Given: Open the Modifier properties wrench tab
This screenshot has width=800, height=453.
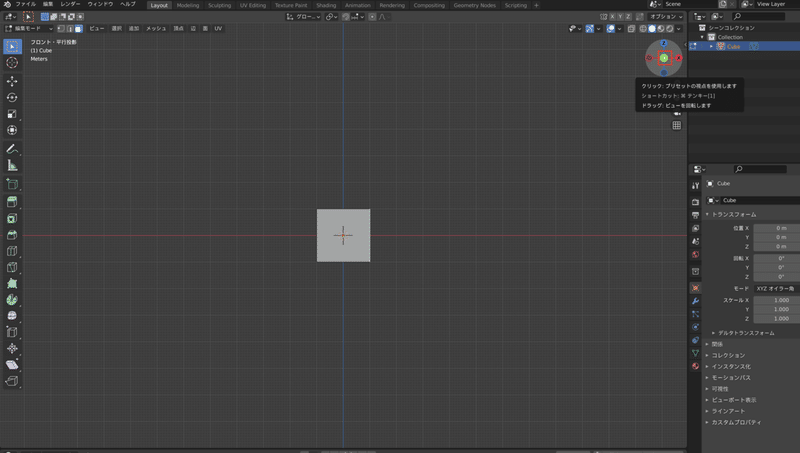Looking at the screenshot, I should pyautogui.click(x=695, y=301).
